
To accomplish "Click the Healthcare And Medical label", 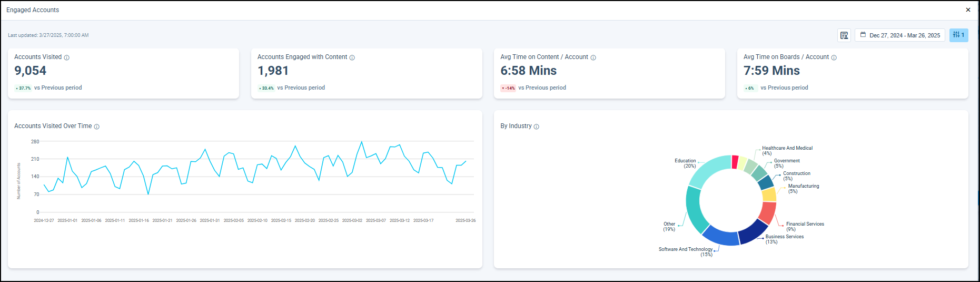I will (787, 148).
